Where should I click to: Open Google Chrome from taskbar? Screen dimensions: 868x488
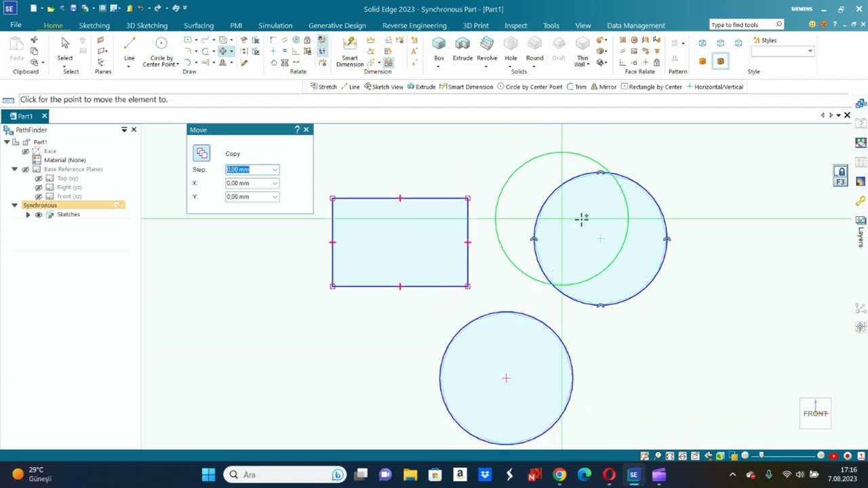pos(559,474)
